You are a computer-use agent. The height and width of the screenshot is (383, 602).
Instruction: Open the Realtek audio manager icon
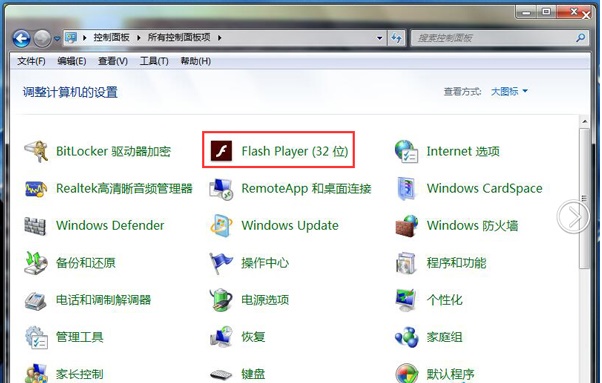click(x=36, y=188)
